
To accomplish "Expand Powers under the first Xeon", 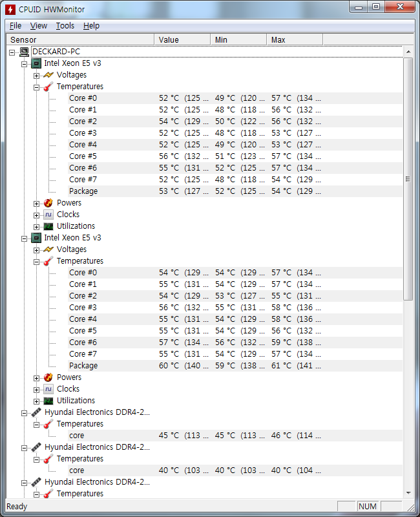I will coord(36,204).
